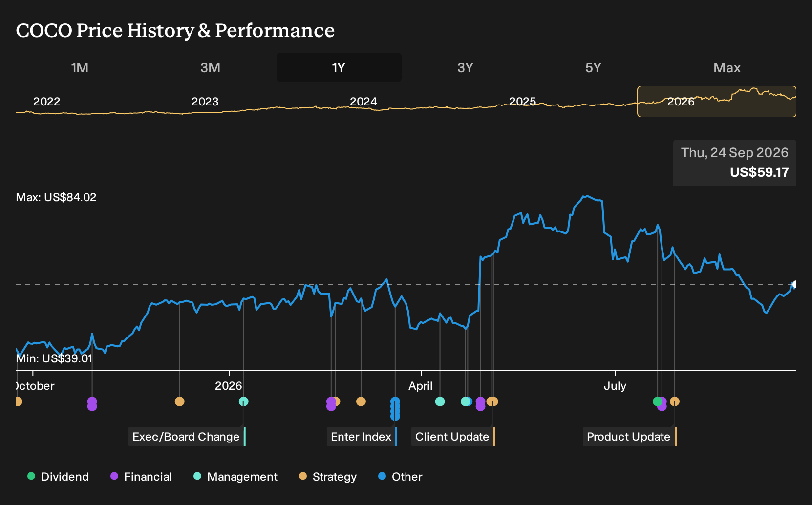Click the 2024 label on the overview chart
The image size is (812, 505).
[x=363, y=102]
